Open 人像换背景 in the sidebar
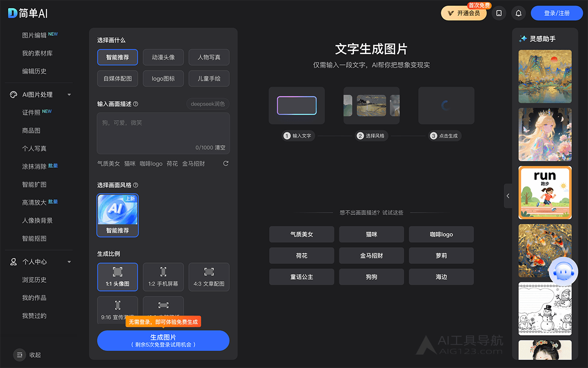The height and width of the screenshot is (368, 588). 37,221
